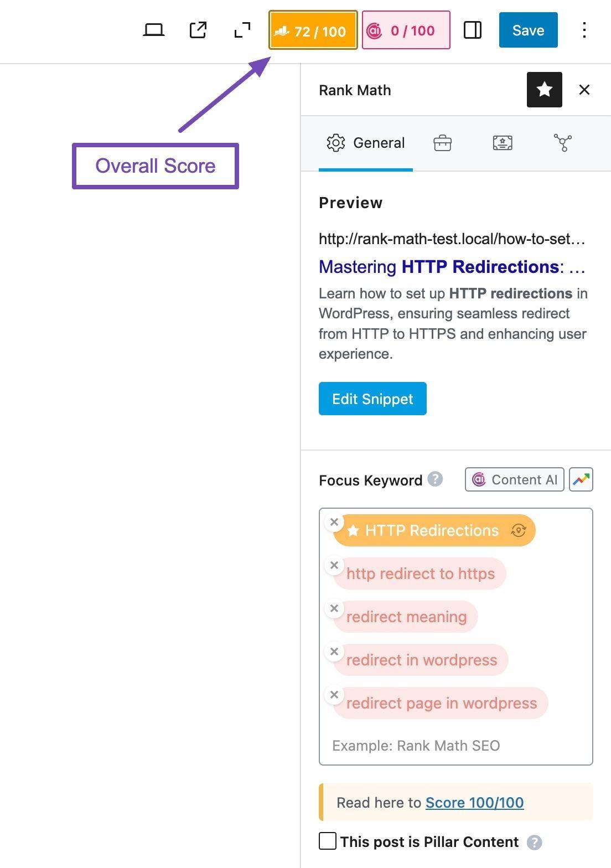Open the Score 100/100 link

(x=474, y=802)
